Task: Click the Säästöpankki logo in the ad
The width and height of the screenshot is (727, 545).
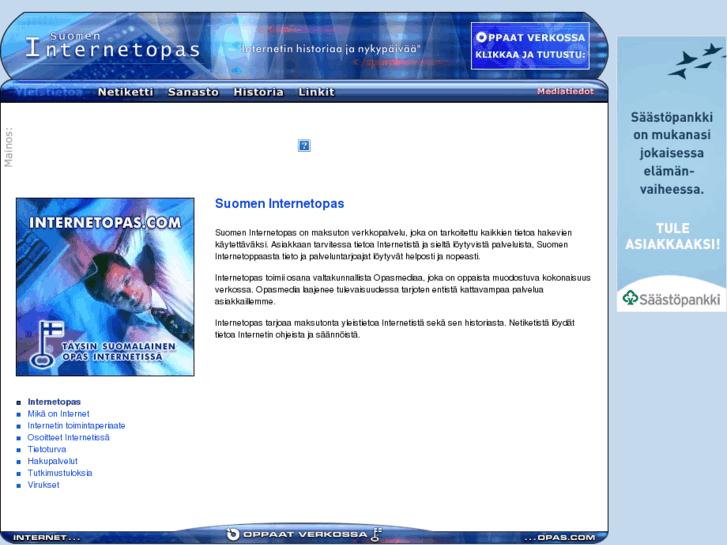Action: 671,299
